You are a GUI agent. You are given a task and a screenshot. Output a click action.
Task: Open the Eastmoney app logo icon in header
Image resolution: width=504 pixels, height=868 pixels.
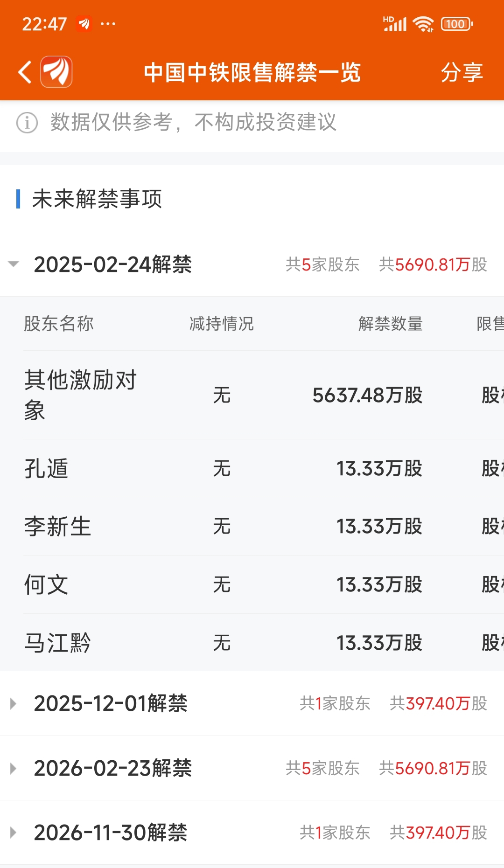(x=56, y=72)
